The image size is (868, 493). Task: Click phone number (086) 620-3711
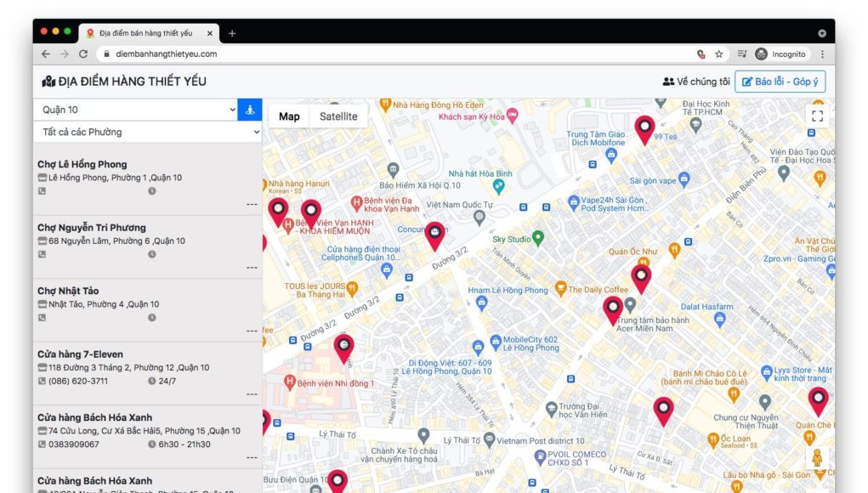77,381
